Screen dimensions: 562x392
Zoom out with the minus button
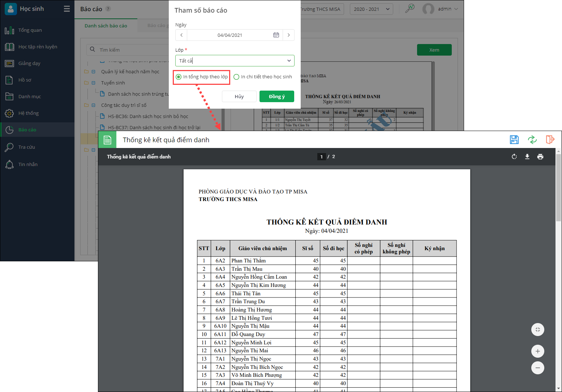(538, 368)
